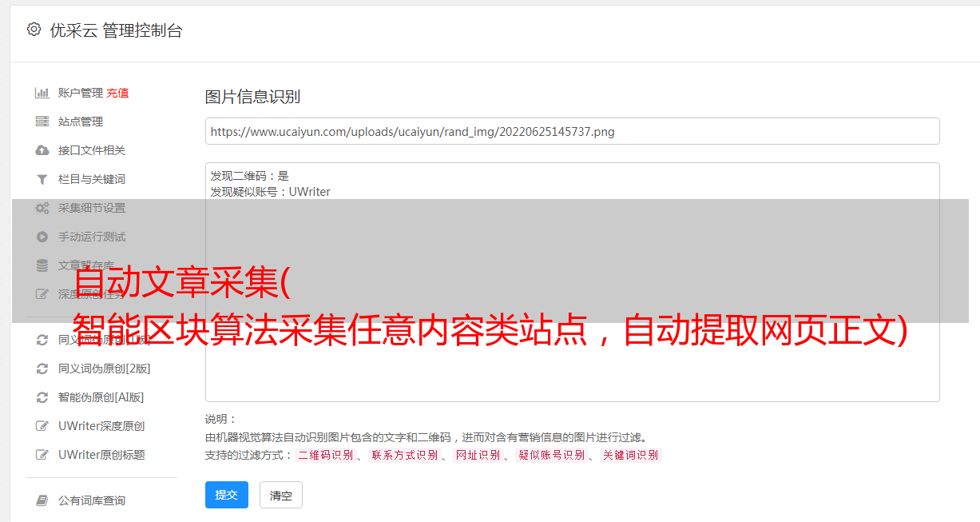Open 站点管理 menu item
Screen dimensions: 980x522
[81, 122]
